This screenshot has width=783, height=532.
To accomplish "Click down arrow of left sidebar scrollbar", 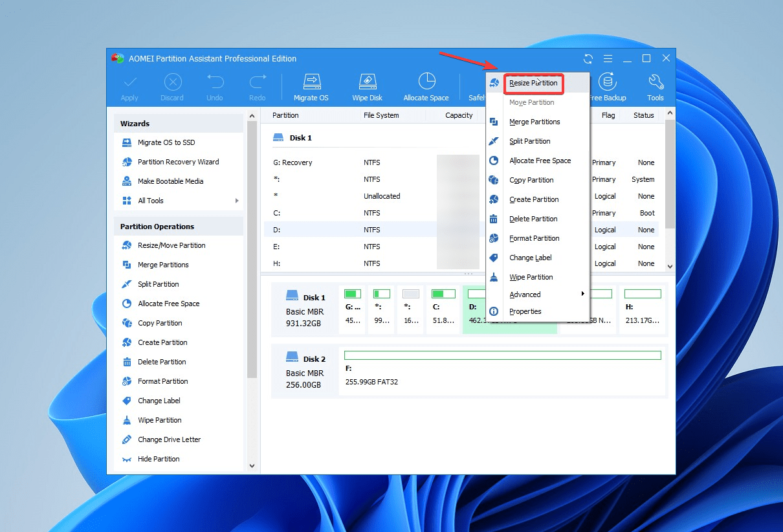I will [252, 465].
